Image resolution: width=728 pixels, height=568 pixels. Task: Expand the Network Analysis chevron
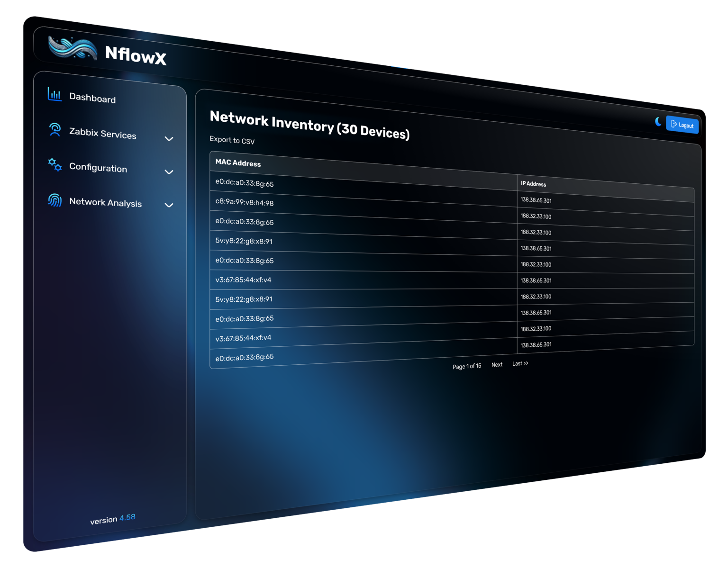coord(169,205)
